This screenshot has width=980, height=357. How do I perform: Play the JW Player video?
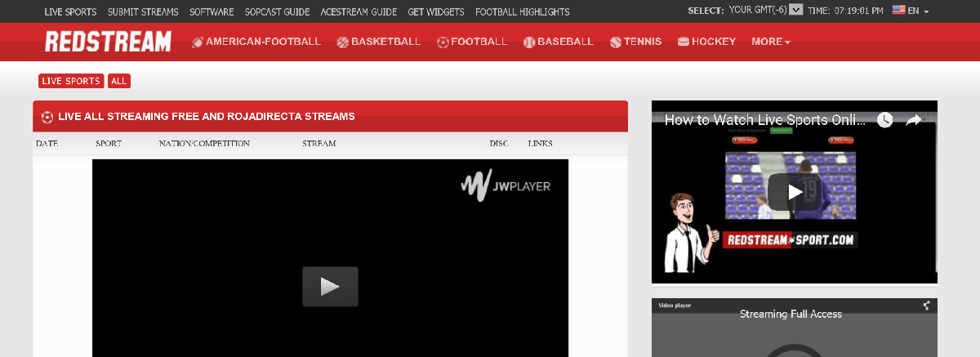click(330, 287)
